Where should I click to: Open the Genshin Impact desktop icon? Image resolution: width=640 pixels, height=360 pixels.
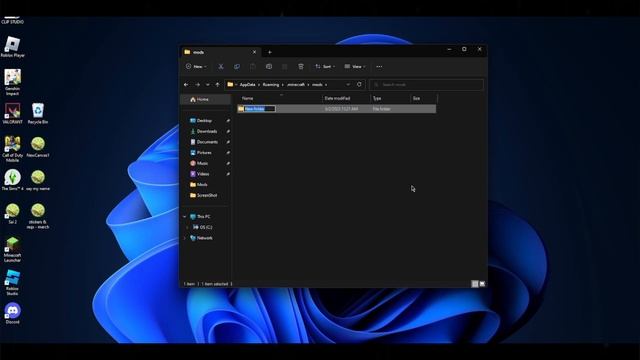[12, 82]
